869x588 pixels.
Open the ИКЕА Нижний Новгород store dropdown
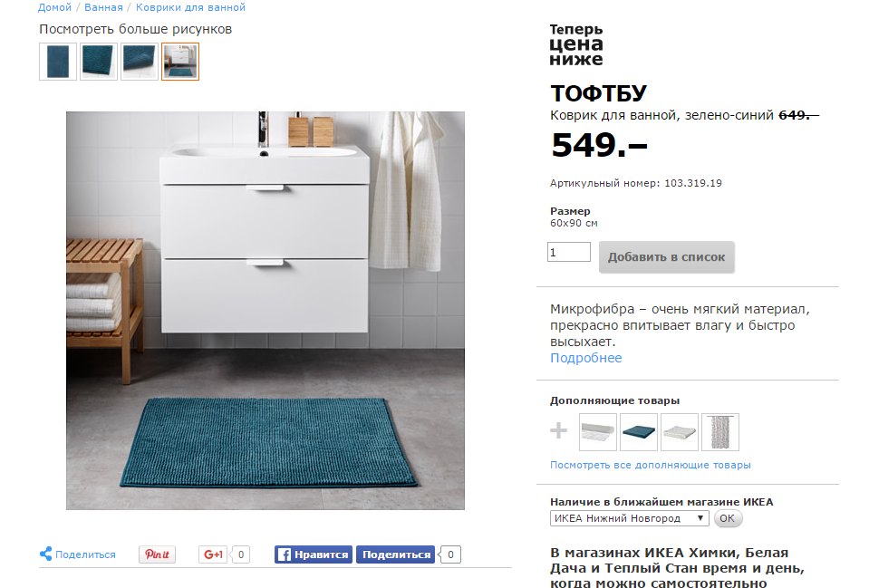coord(630,518)
